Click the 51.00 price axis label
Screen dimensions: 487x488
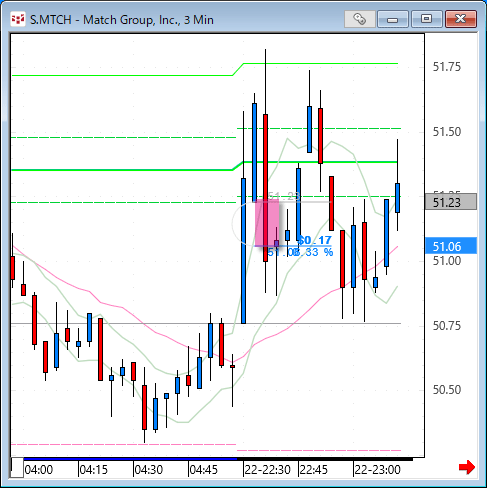pos(447,260)
